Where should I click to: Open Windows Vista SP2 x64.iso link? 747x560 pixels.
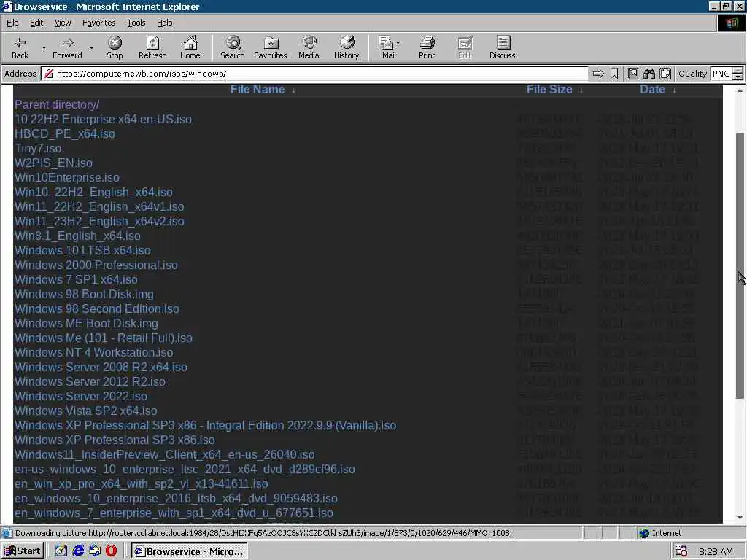click(86, 411)
